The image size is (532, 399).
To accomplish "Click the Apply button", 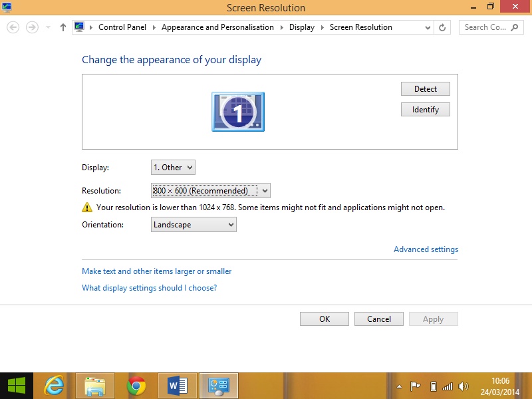I will (434, 319).
